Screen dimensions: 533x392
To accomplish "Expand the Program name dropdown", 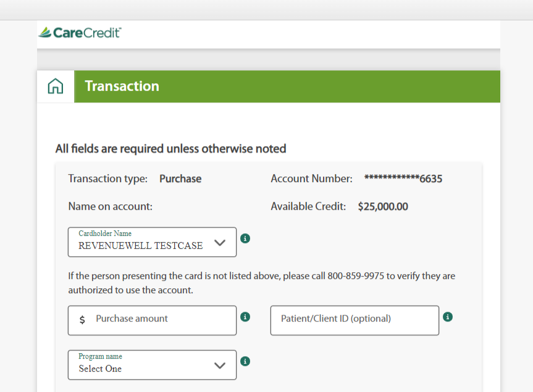I will coord(153,365).
